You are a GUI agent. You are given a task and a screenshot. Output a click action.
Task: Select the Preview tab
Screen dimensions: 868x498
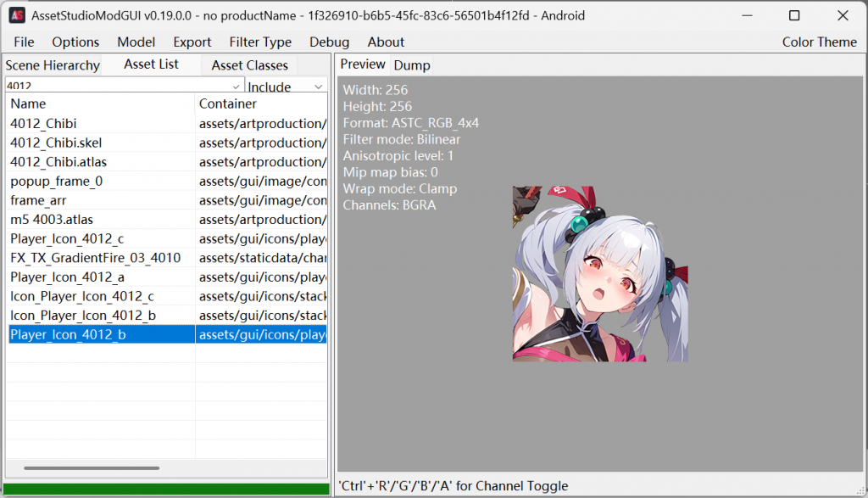(363, 64)
